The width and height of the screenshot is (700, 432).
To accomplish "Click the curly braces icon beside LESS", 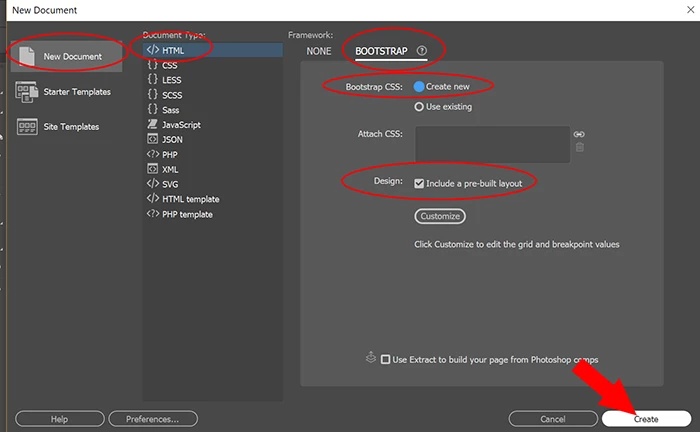I will coord(153,79).
